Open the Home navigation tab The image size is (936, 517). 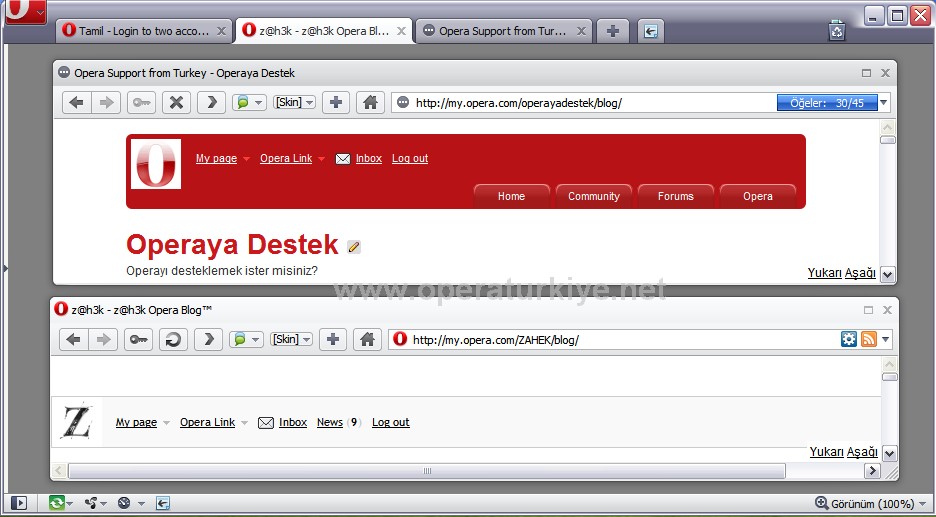click(x=512, y=196)
